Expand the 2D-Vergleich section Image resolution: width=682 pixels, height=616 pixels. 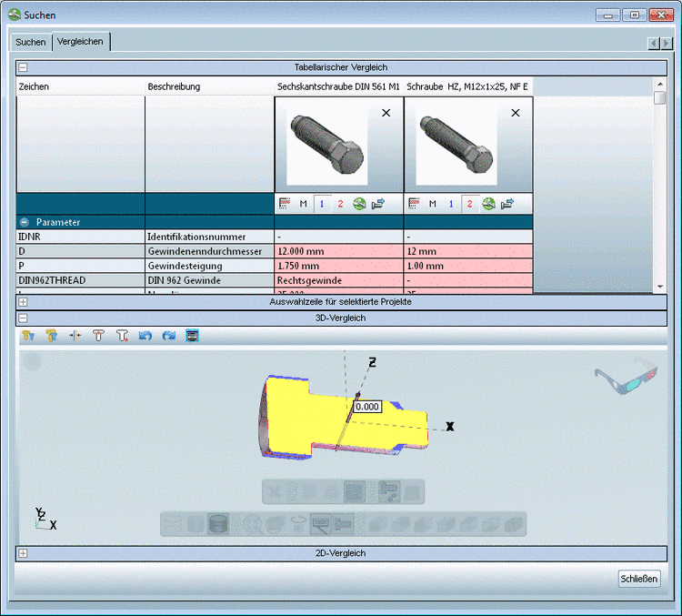coord(23,553)
